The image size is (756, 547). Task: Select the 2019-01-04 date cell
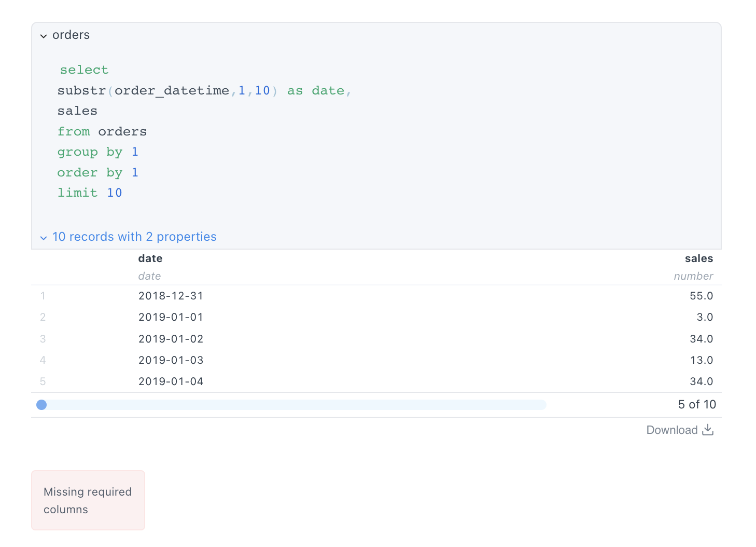click(x=171, y=381)
